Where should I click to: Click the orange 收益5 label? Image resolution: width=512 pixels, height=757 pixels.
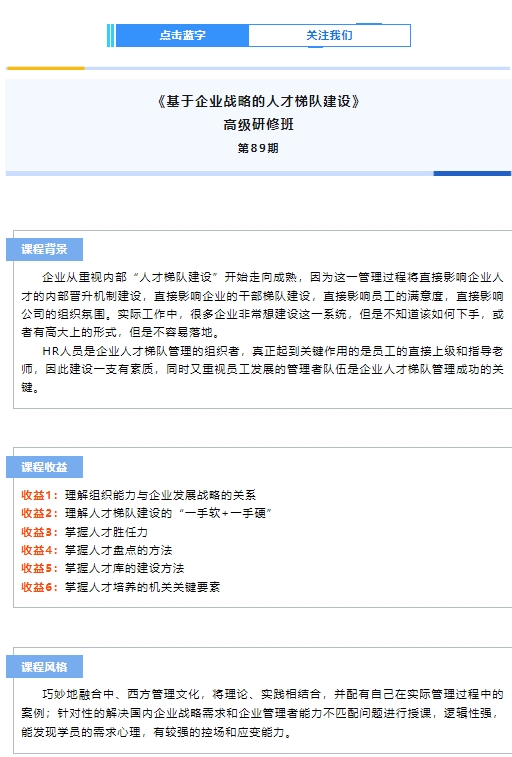click(x=40, y=568)
